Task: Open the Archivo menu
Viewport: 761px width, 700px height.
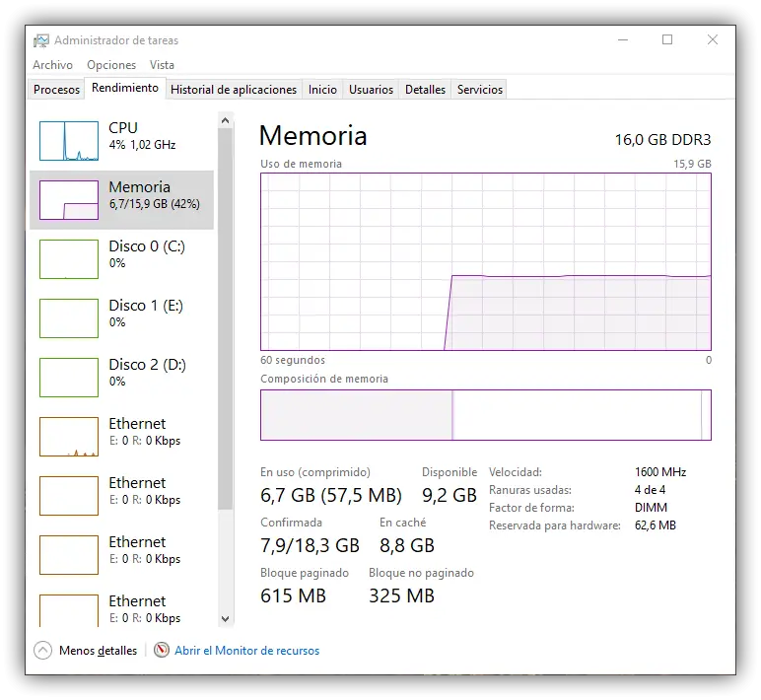Action: [52, 65]
